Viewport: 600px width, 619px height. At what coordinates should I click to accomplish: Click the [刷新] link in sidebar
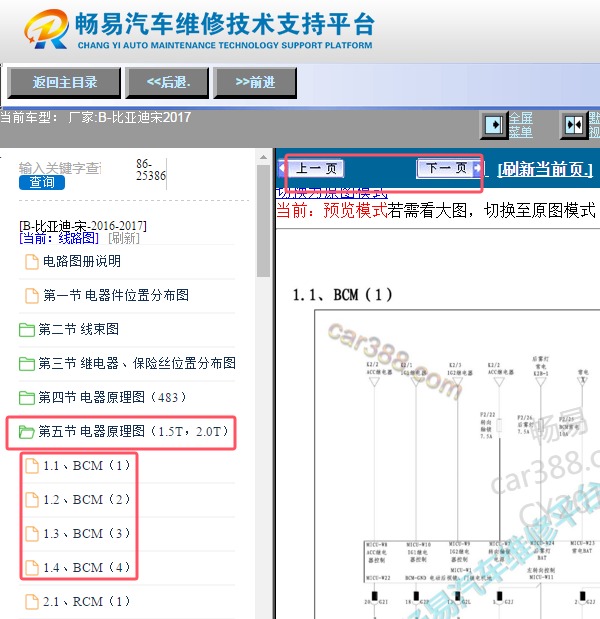tap(124, 238)
